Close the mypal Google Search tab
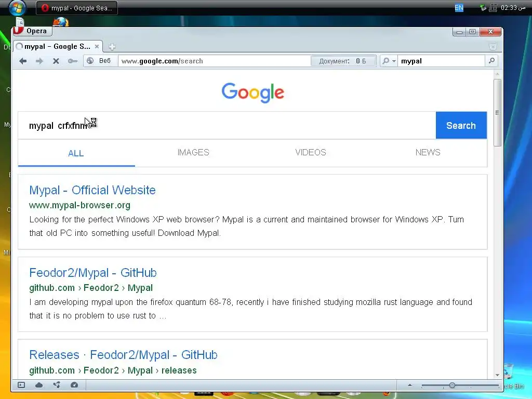 pos(97,46)
